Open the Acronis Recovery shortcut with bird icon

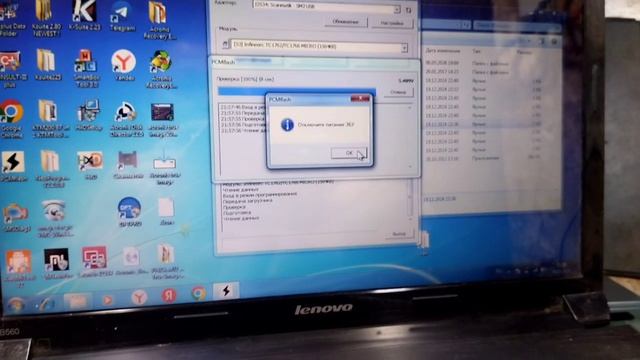click(x=161, y=69)
